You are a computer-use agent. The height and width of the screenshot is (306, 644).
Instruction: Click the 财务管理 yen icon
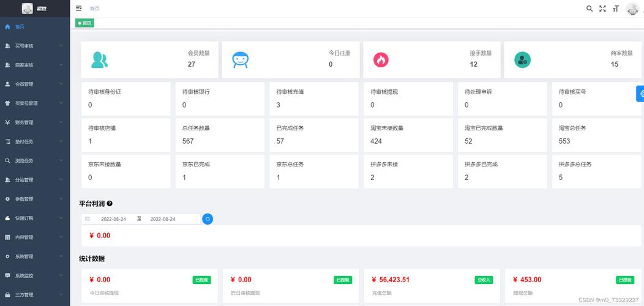(x=7, y=122)
